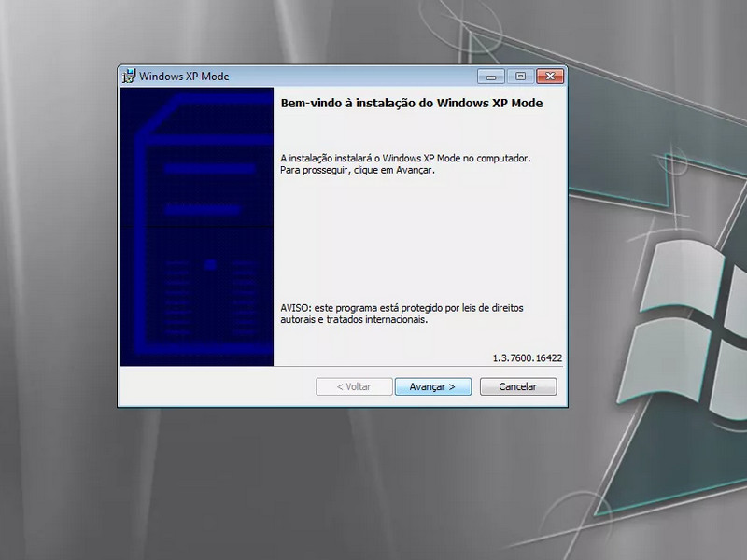Screen dimensions: 747x560
Task: Minimize the Windows XP Mode window
Action: [491, 77]
